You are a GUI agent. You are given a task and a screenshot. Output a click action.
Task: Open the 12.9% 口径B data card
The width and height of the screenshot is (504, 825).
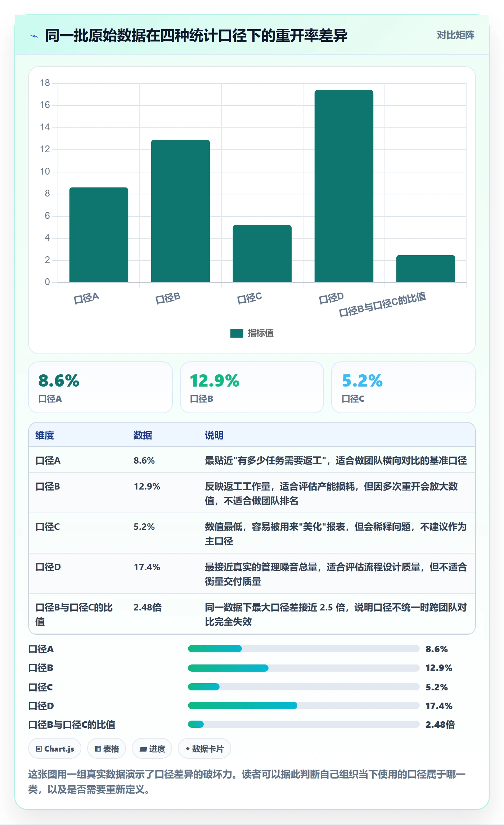(x=252, y=387)
